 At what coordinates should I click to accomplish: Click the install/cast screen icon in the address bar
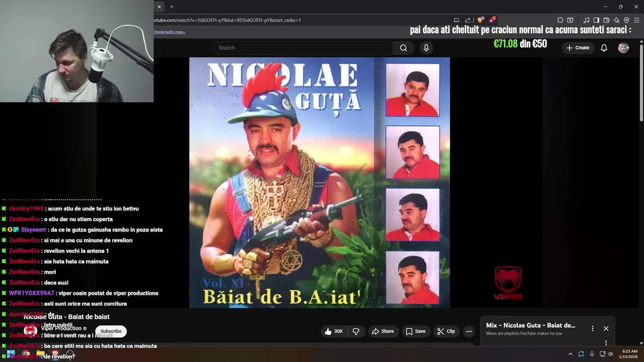pos(456,20)
